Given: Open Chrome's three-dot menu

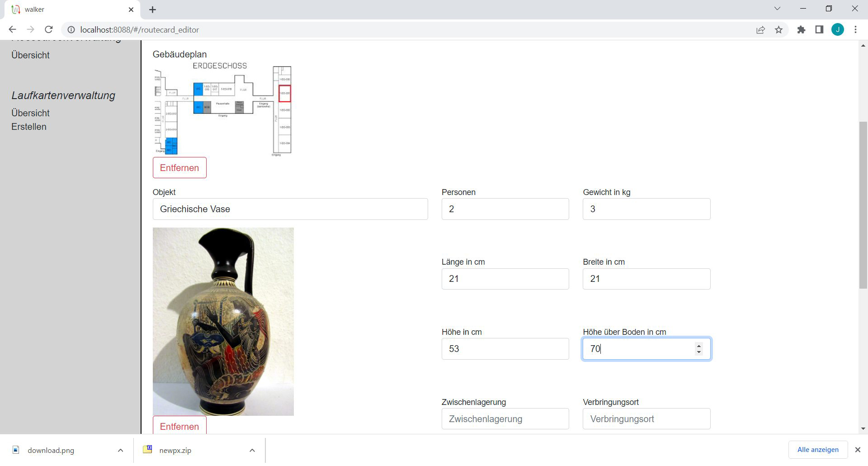Looking at the screenshot, I should coord(855,30).
